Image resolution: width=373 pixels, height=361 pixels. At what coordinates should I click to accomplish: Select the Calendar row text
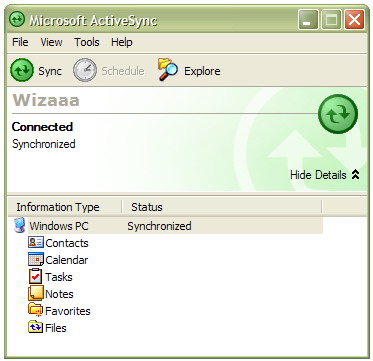click(67, 260)
